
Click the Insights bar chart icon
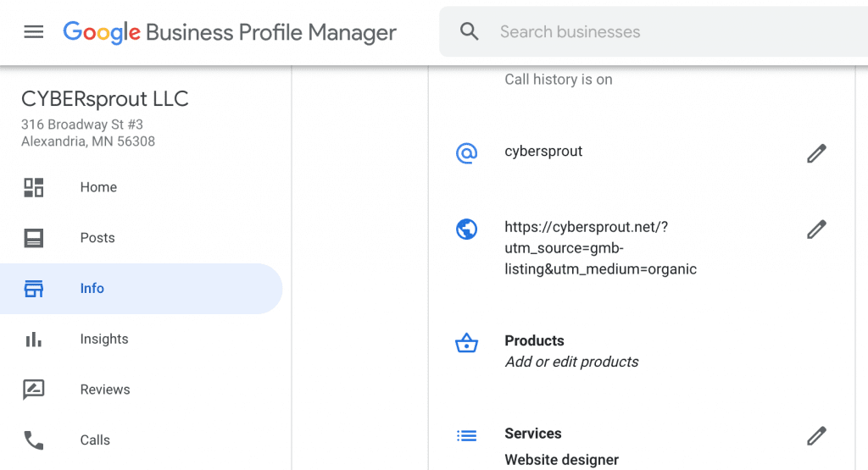[x=33, y=339]
